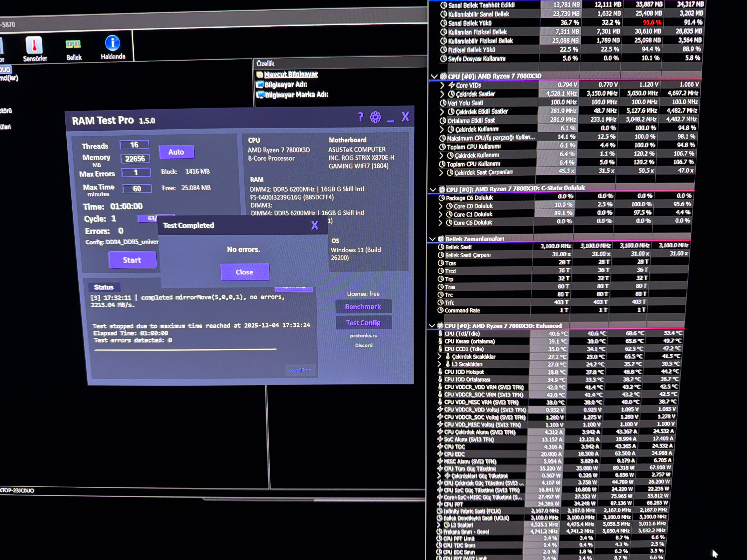
Task: Click the Memory MB input field
Action: click(x=135, y=159)
